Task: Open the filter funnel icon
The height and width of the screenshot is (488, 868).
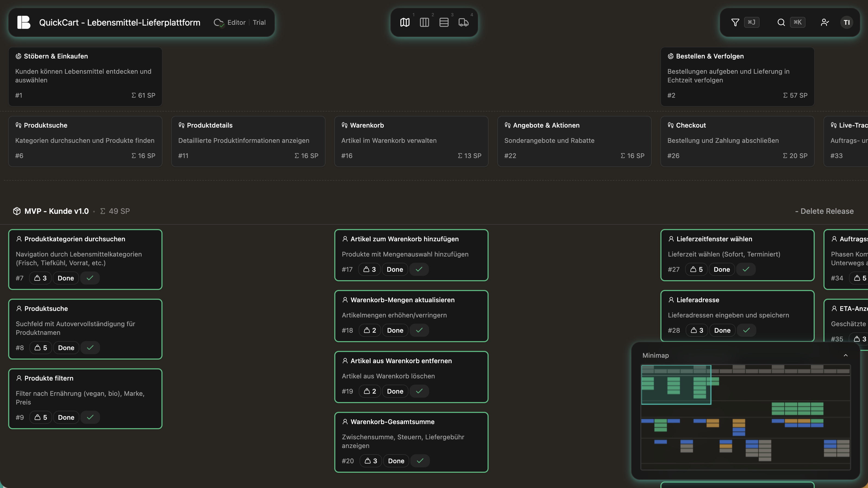Action: [735, 22]
